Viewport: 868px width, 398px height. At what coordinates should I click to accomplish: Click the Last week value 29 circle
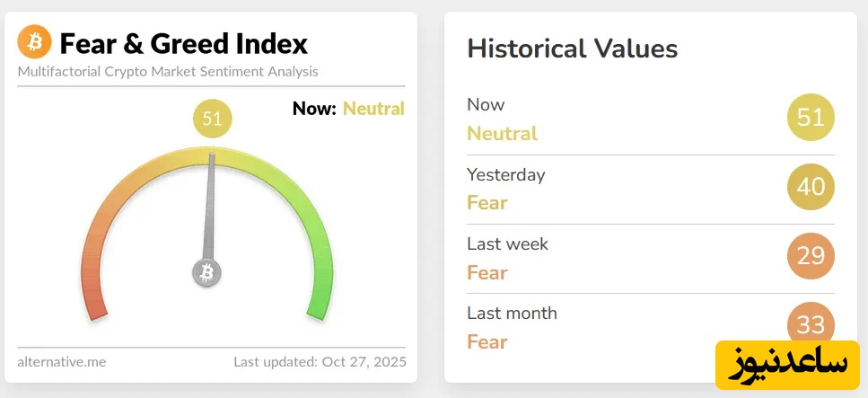coord(811,256)
